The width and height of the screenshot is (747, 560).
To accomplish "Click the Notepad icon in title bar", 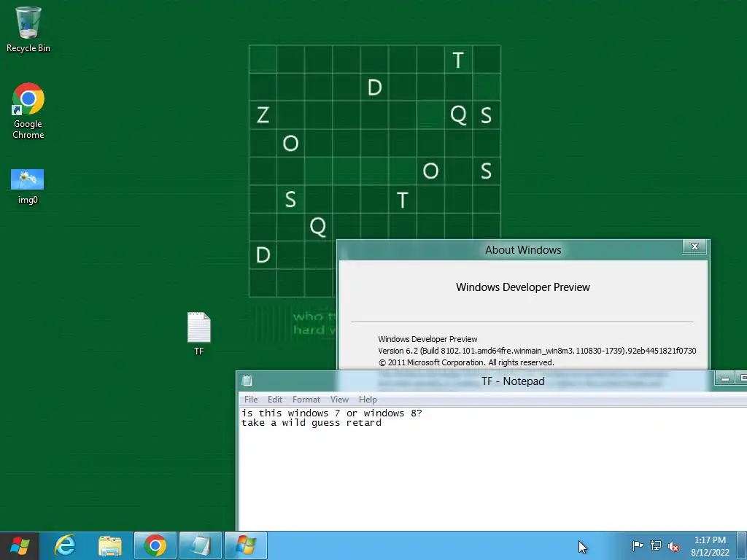I will [247, 381].
